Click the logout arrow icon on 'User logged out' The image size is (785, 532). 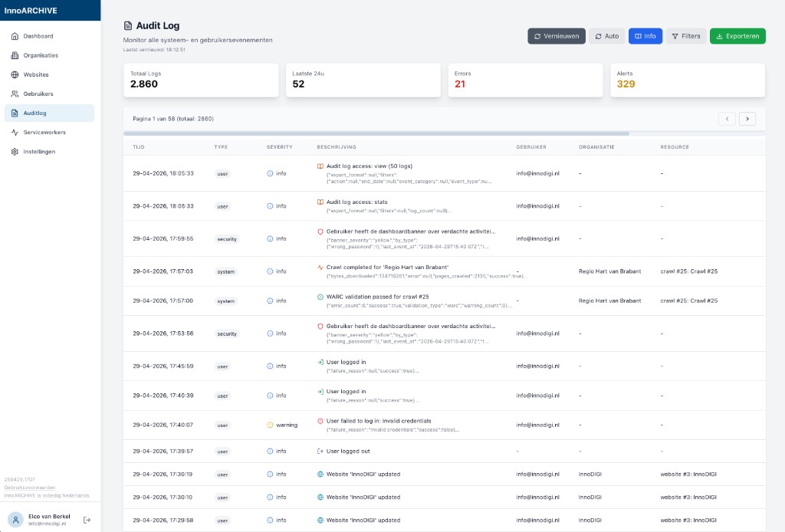[320, 451]
